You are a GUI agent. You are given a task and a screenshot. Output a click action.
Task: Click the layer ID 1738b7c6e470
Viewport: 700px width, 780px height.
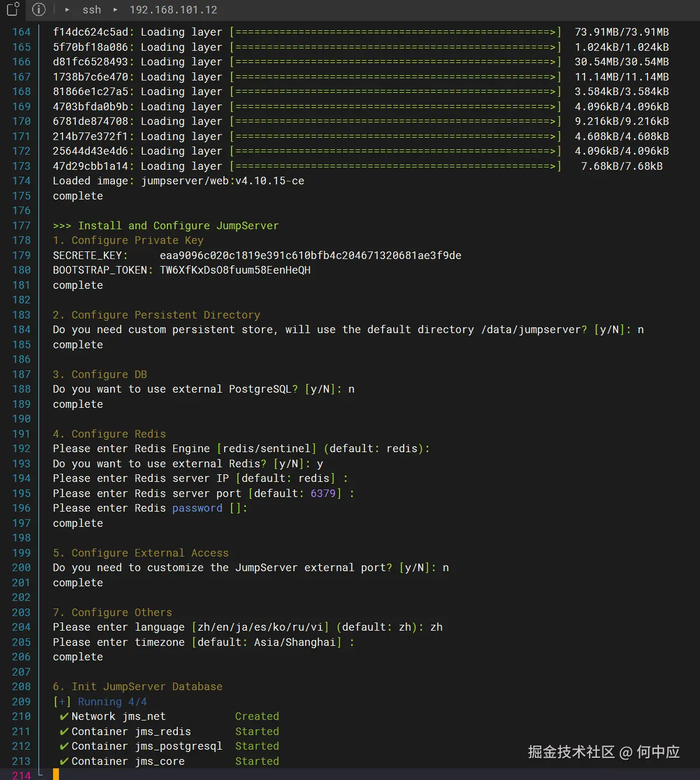(x=90, y=77)
